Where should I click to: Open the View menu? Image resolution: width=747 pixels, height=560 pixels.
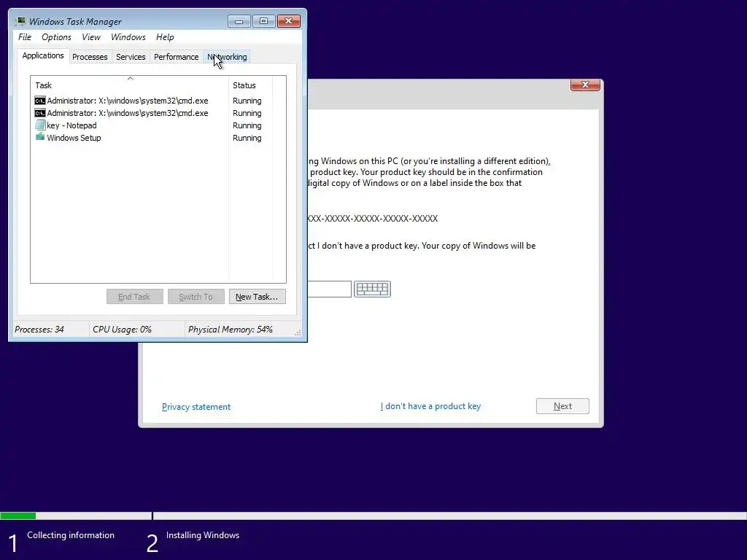[x=91, y=37]
